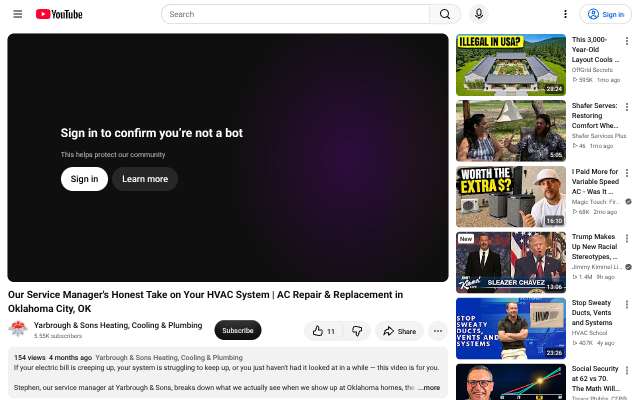Open more actions ellipsis below video
This screenshot has width=640, height=400.
pos(438,331)
